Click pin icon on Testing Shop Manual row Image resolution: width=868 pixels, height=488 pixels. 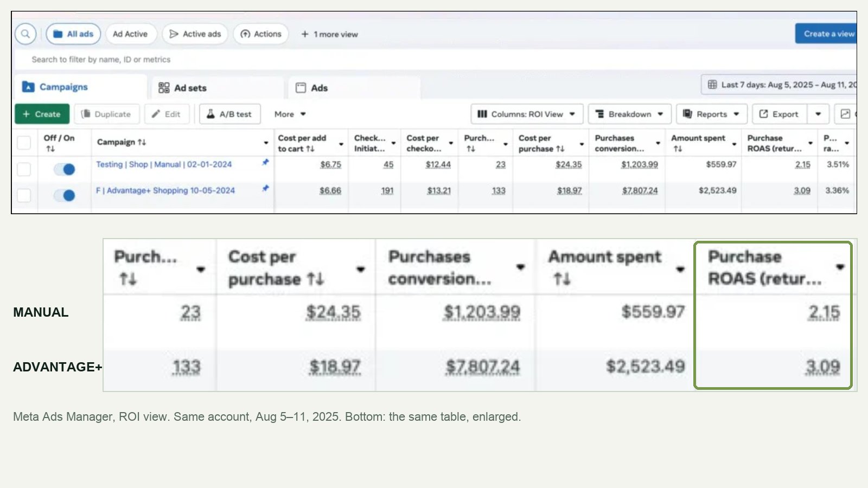(x=265, y=162)
